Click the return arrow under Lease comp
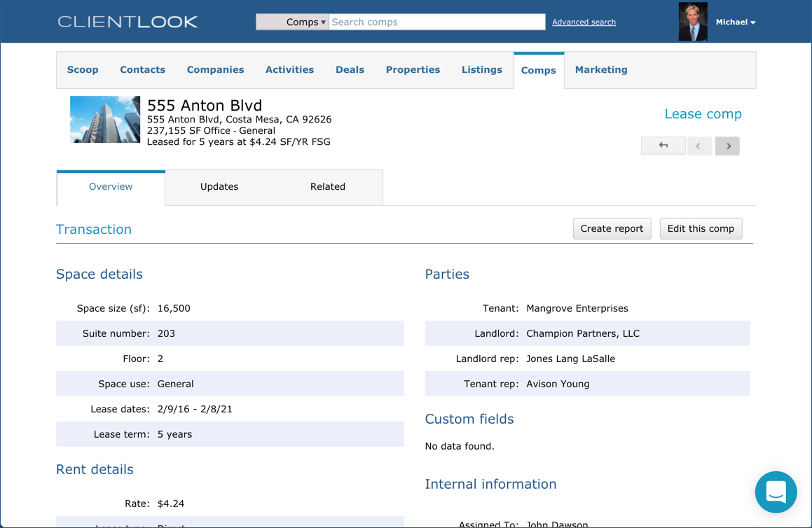 point(663,146)
